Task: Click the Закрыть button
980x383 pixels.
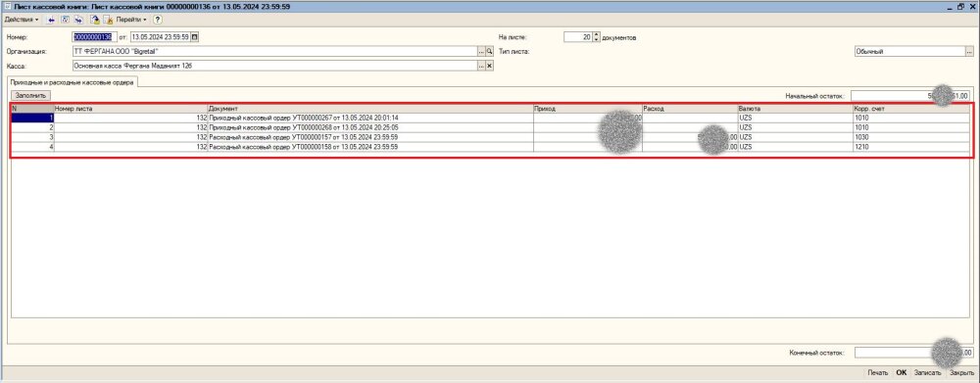Action: pos(961,373)
